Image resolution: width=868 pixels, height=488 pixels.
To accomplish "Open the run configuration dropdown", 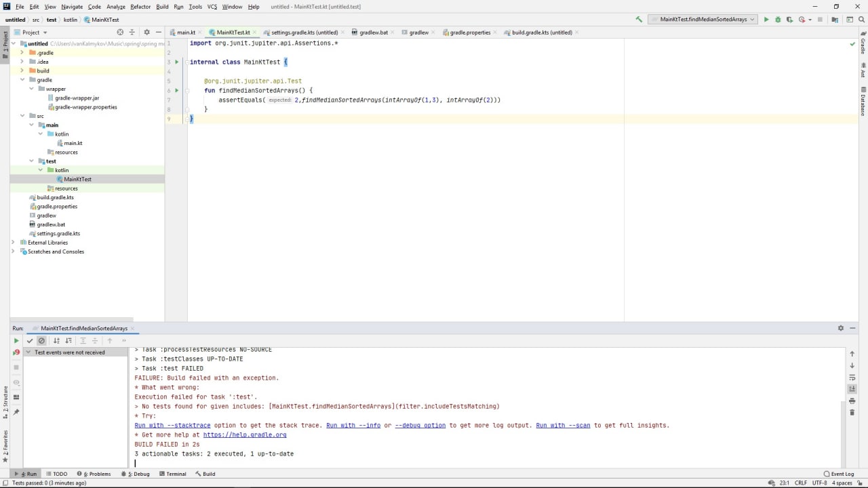I will 703,20.
